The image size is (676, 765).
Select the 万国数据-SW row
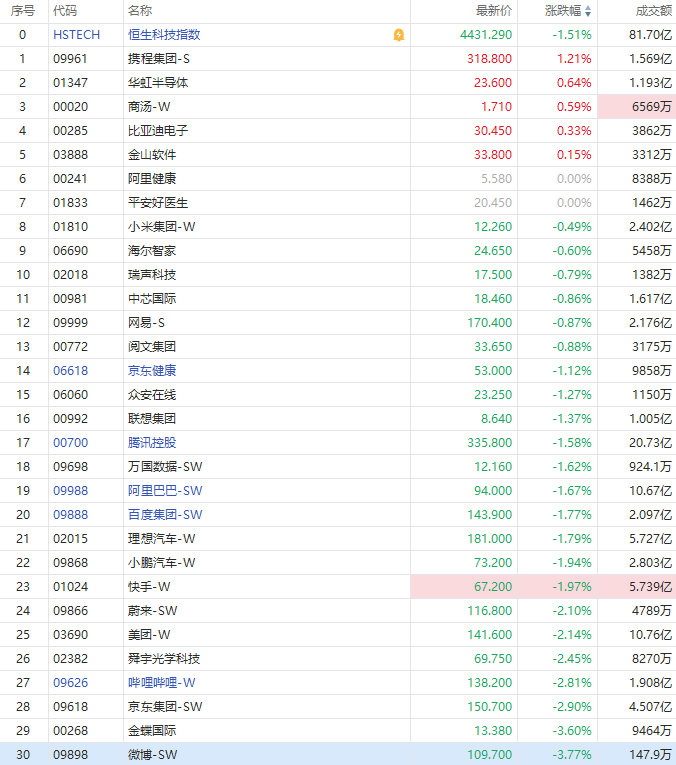[338, 466]
